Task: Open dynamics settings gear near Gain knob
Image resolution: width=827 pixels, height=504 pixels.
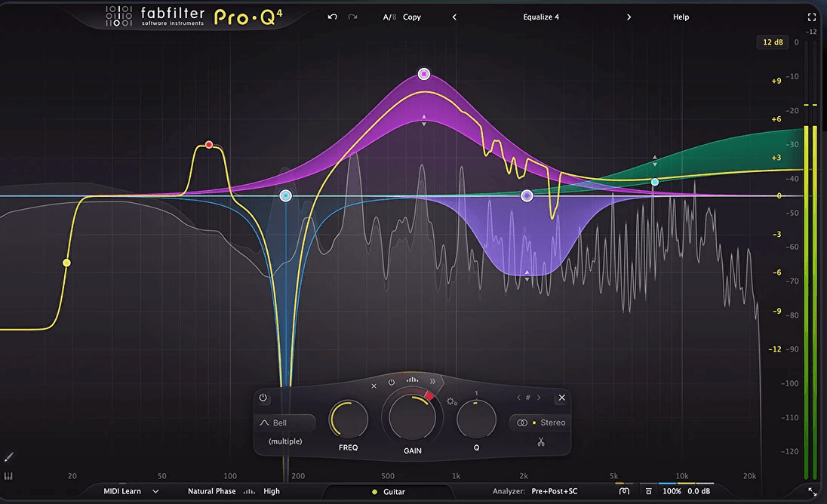Action: point(451,401)
